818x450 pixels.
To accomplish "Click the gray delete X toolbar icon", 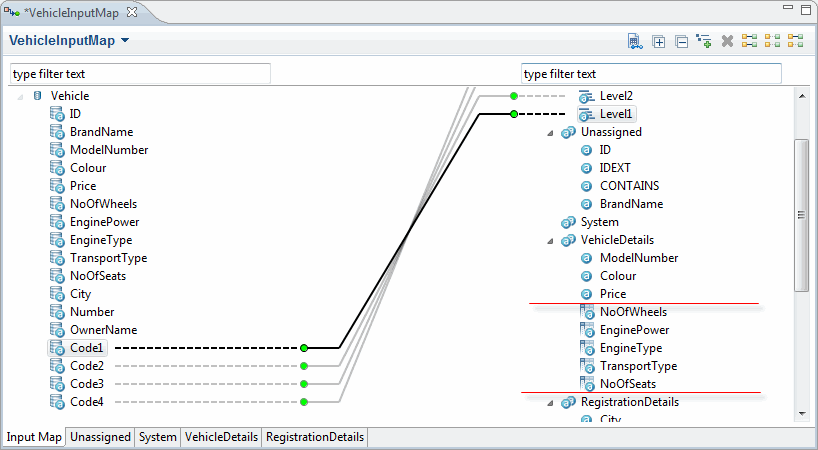I will 727,41.
